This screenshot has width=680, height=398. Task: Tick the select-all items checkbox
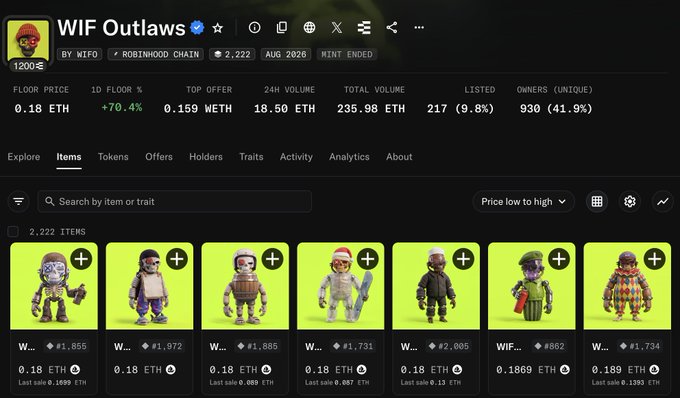tap(13, 232)
